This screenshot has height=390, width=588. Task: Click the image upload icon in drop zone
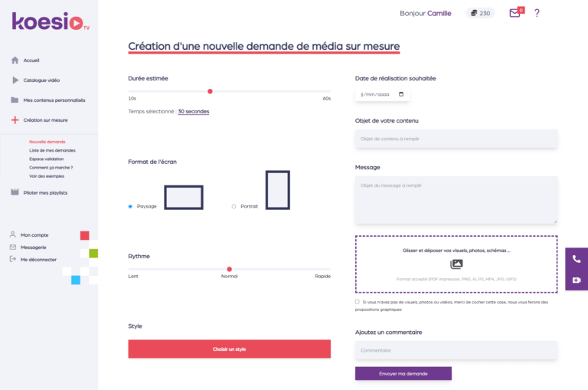coord(456,264)
